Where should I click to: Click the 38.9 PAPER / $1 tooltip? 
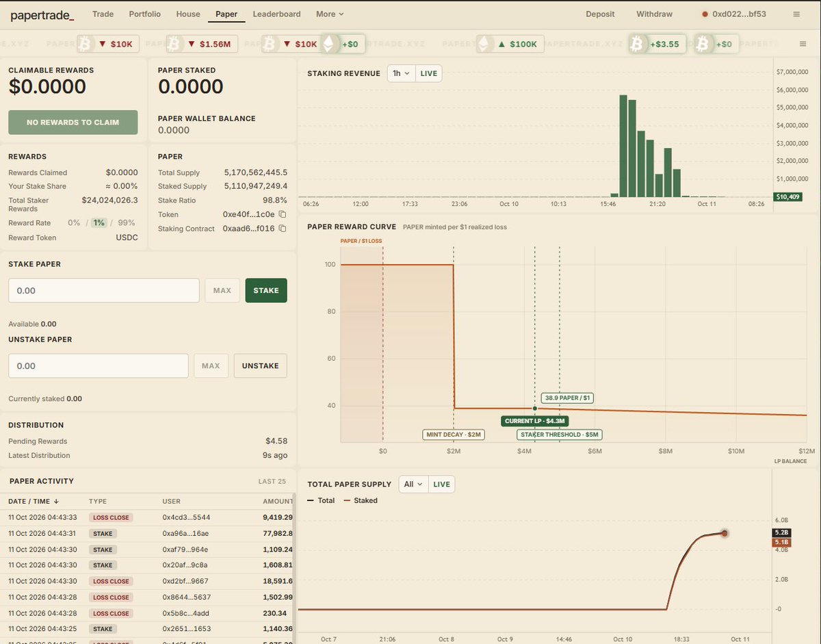[568, 398]
